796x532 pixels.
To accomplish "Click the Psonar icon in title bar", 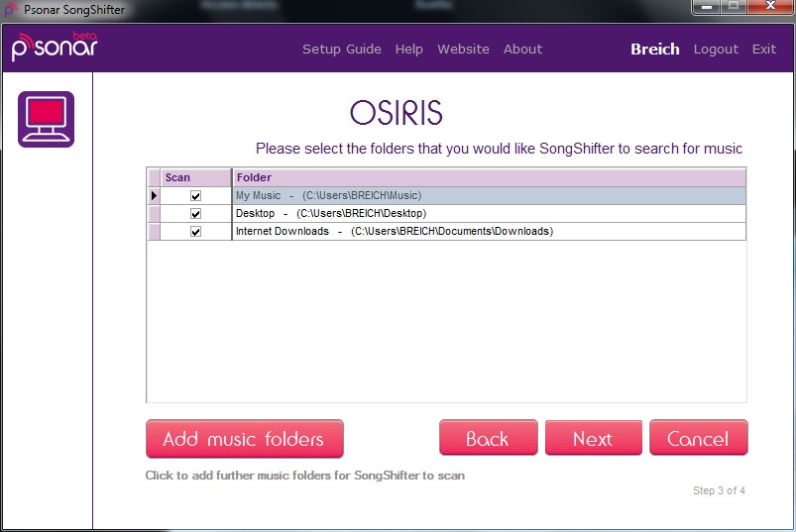I will point(11,10).
